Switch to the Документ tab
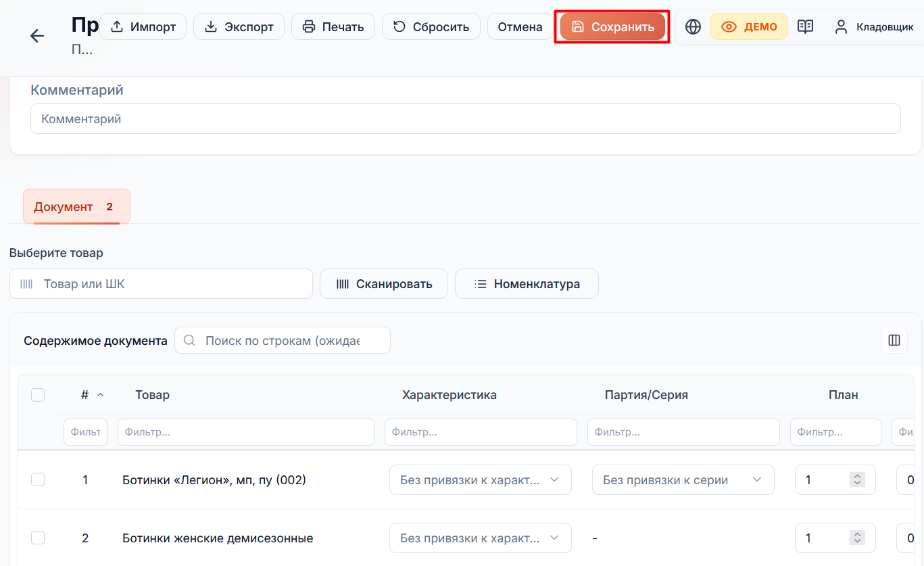 coord(76,207)
